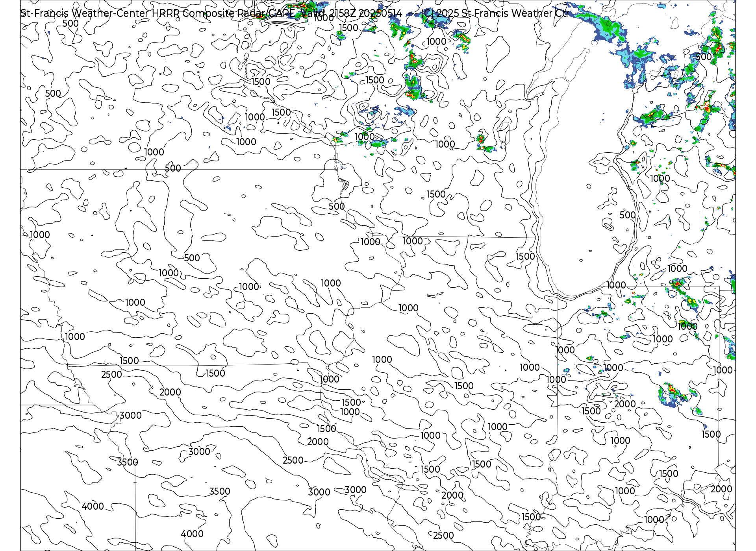Click the "St-Francis Weather-Center" title text
Image resolution: width=756 pixels, height=551 pixels.
click(85, 13)
